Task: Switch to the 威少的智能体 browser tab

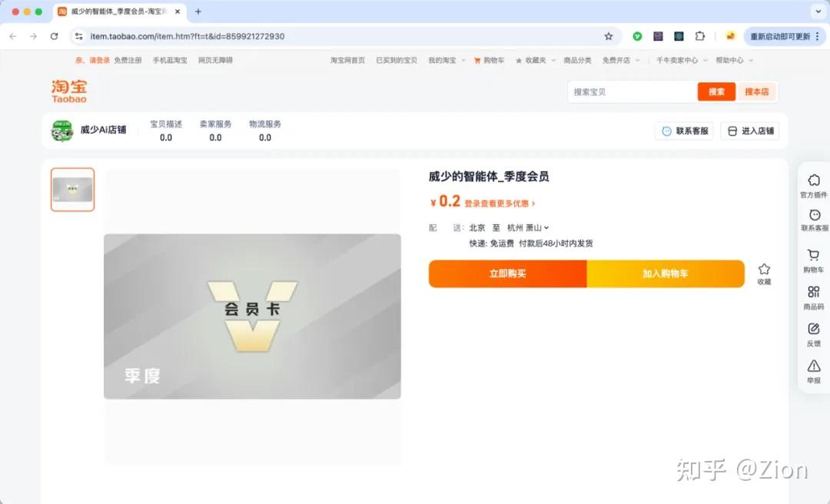Action: point(120,11)
